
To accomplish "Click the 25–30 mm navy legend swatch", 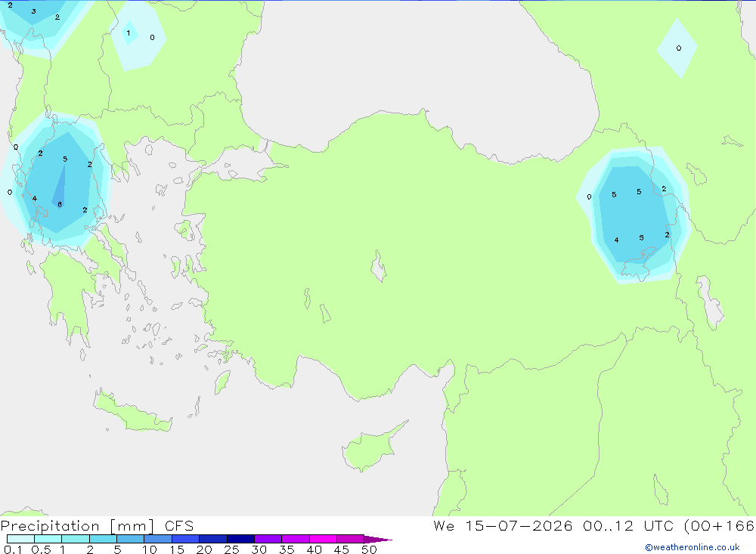I will click(240, 539).
